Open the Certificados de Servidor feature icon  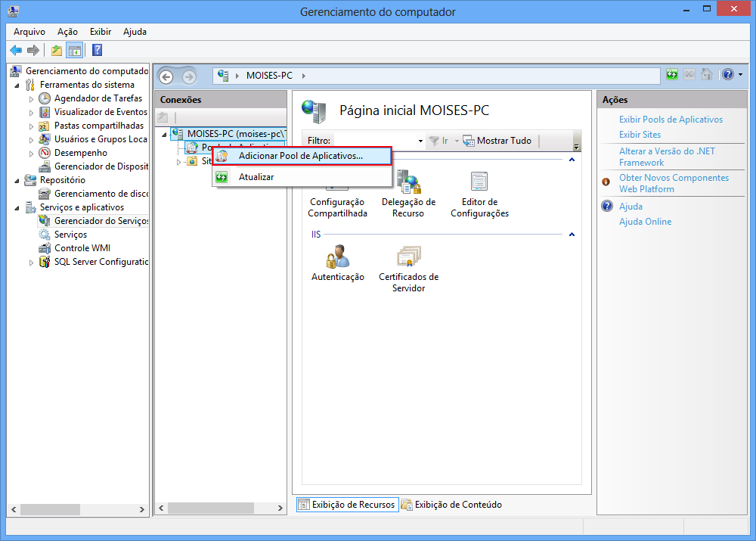tap(409, 257)
